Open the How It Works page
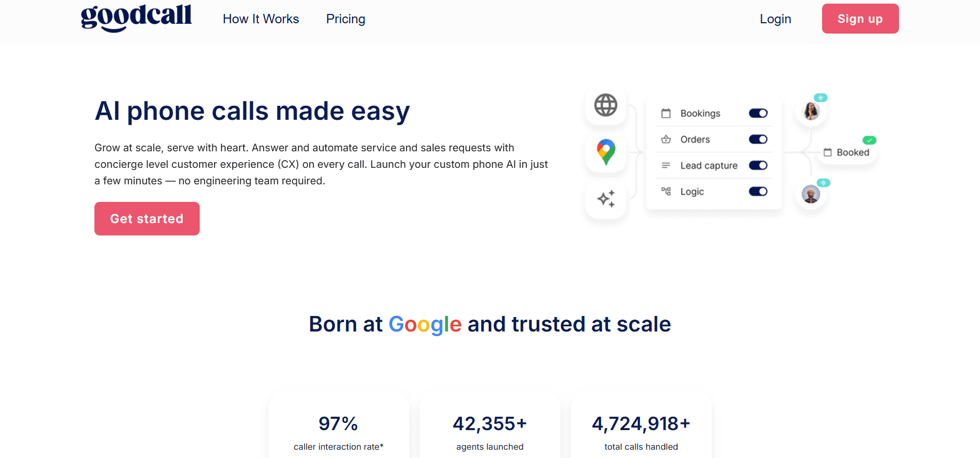This screenshot has width=980, height=458. (x=261, y=19)
